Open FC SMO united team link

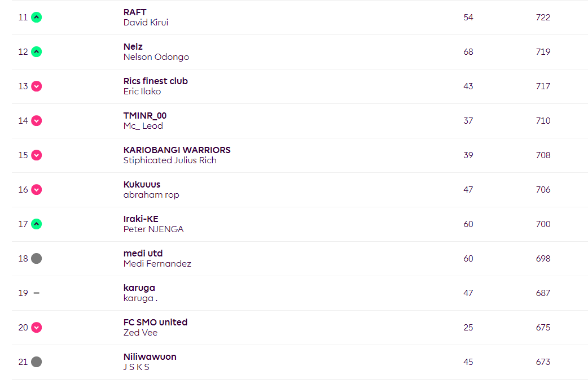(x=155, y=322)
